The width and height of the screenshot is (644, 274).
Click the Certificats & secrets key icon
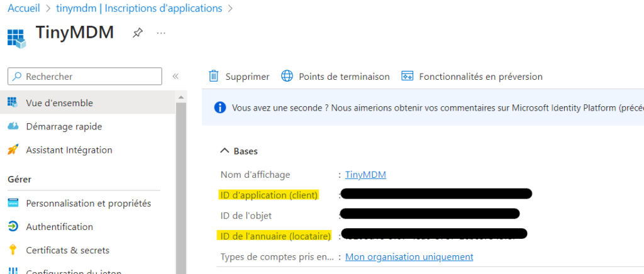click(x=13, y=249)
